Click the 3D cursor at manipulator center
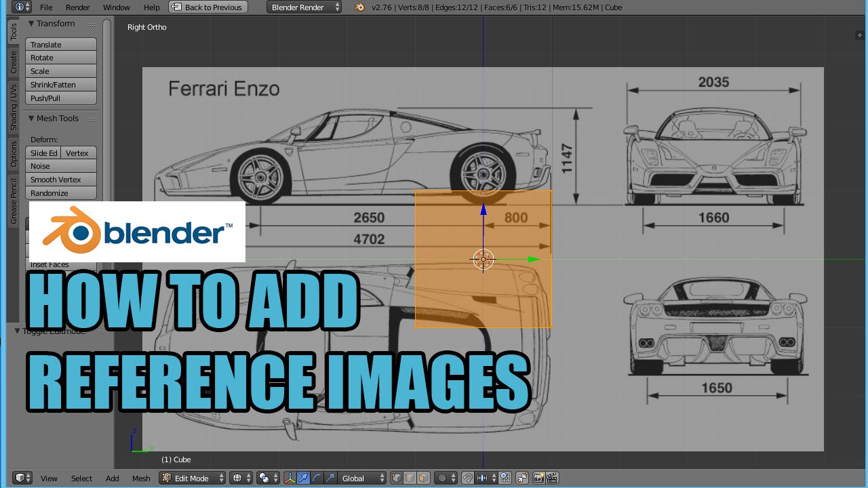The height and width of the screenshot is (488, 868). click(x=484, y=259)
